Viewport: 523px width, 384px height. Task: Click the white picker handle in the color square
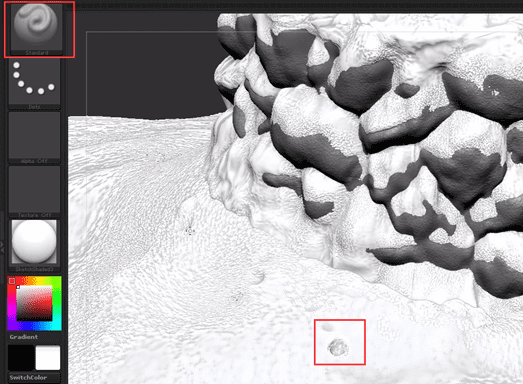point(18,287)
